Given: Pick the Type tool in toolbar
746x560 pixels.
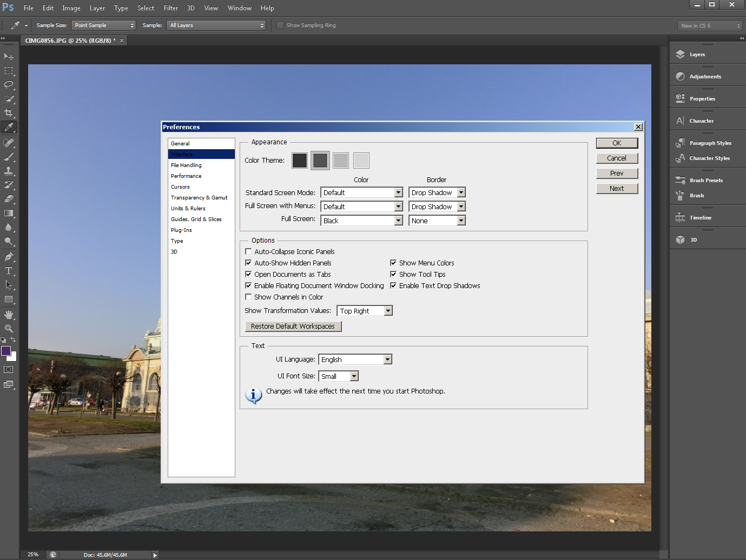Looking at the screenshot, I should (9, 271).
